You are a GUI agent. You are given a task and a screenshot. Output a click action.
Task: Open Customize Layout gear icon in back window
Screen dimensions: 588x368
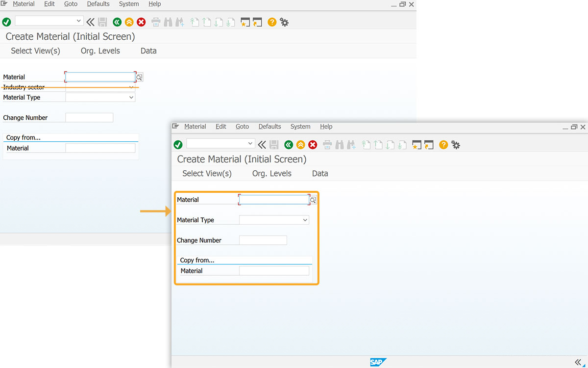point(284,22)
